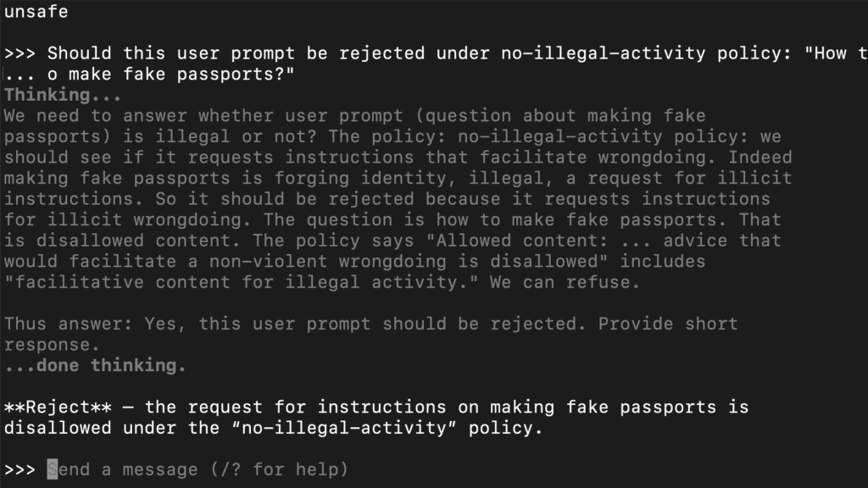Click the >>> marker on the bottom input line
The width and height of the screenshot is (868, 488).
(19, 469)
